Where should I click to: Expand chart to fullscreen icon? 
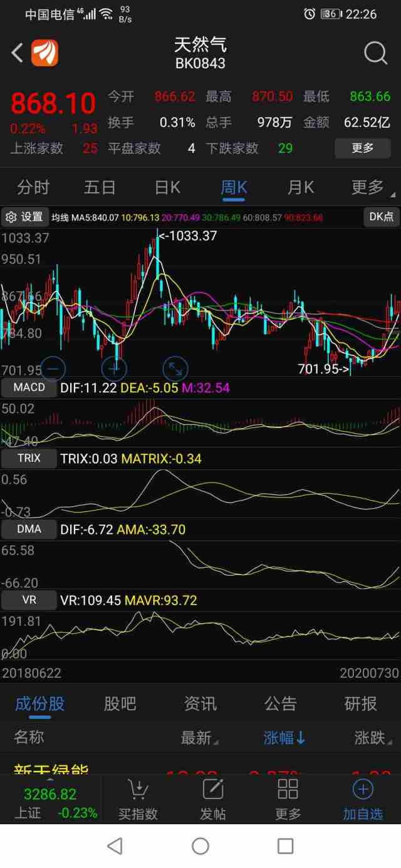[175, 369]
